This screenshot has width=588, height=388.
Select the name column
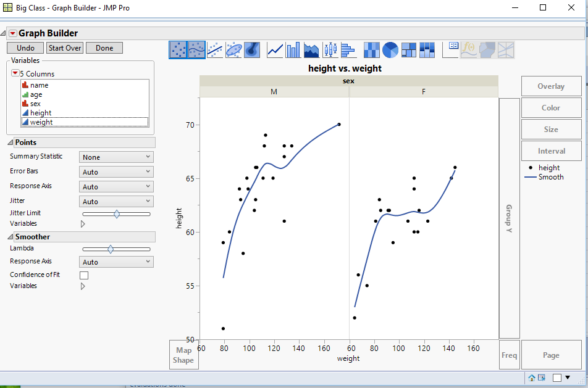coord(85,85)
